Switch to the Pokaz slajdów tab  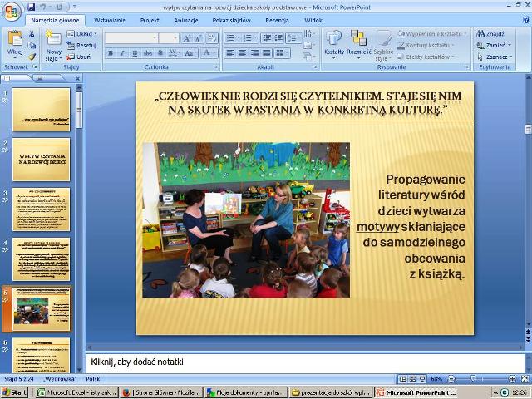click(231, 20)
